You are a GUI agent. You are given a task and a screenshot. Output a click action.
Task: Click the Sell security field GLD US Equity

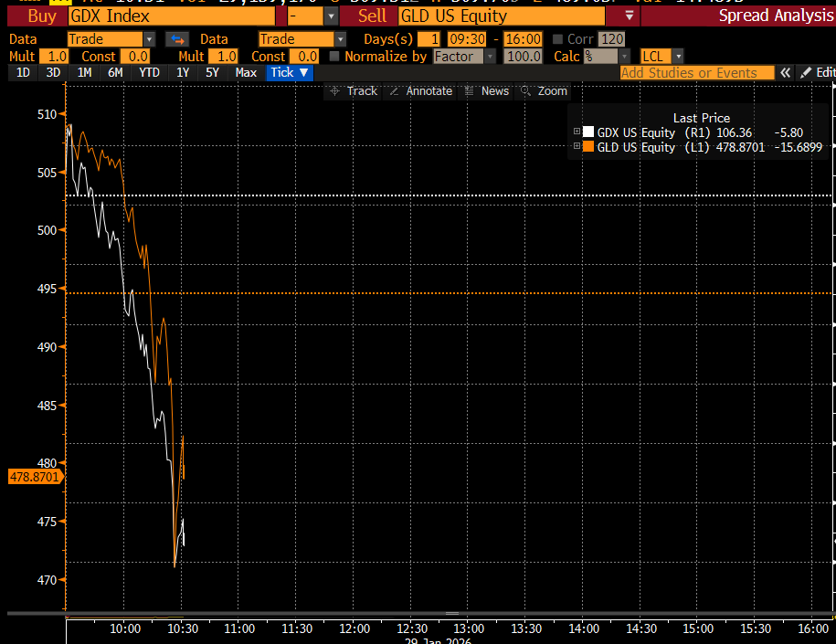pos(502,16)
